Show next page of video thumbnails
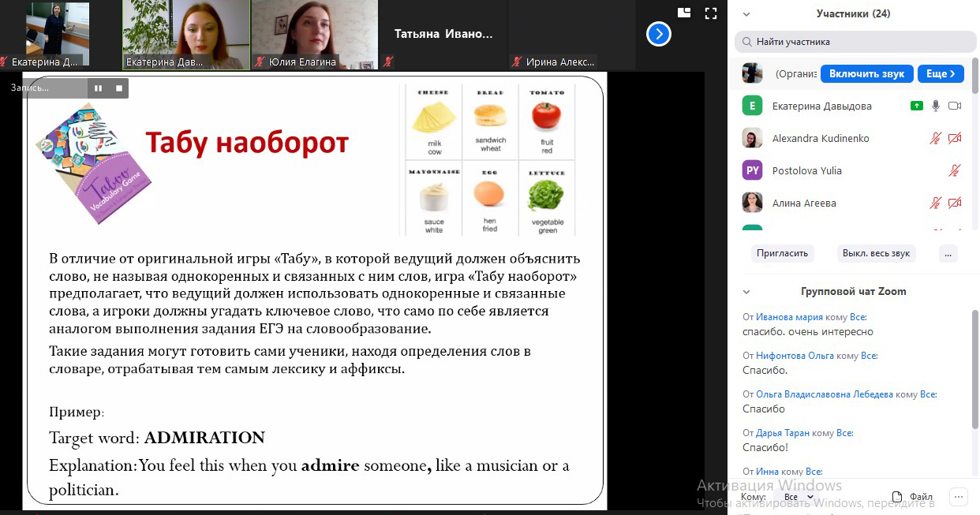Viewport: 980px width, 515px height. (x=658, y=34)
